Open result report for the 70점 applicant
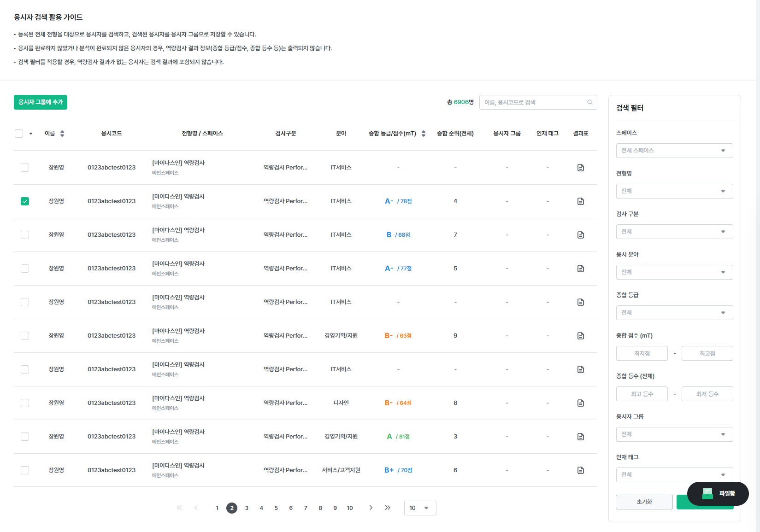The height and width of the screenshot is (532, 760). click(580, 470)
